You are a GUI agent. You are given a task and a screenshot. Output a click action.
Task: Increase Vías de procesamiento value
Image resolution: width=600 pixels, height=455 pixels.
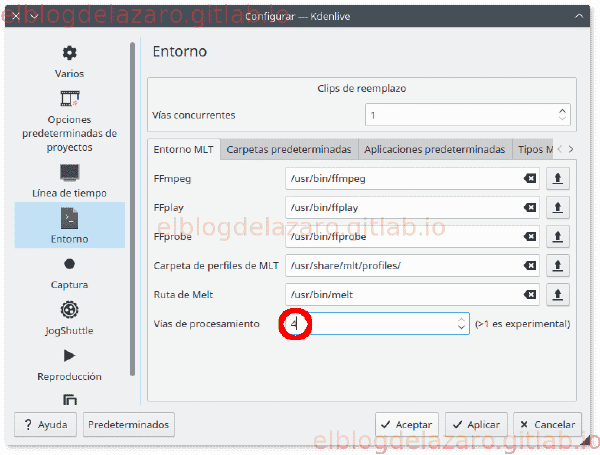pyautogui.click(x=461, y=320)
